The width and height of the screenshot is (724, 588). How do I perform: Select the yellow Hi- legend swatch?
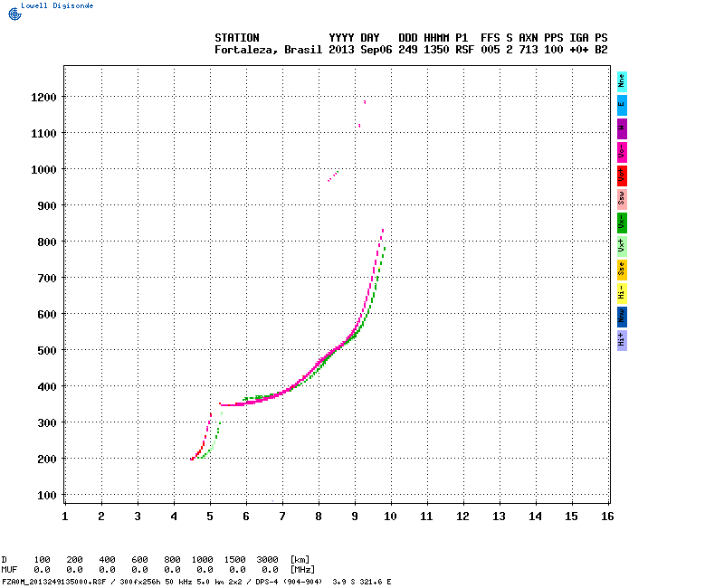(622, 293)
